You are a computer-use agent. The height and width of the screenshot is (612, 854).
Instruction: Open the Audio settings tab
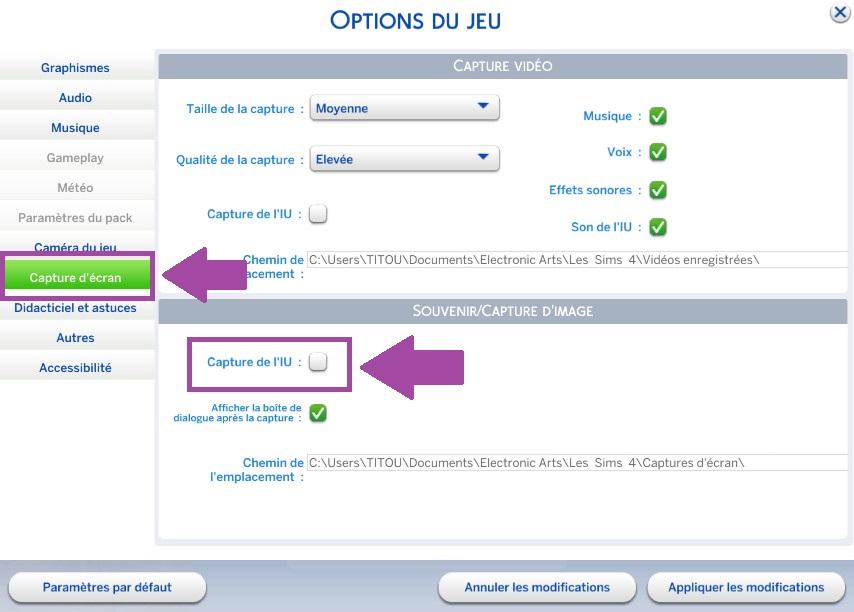pyautogui.click(x=75, y=98)
